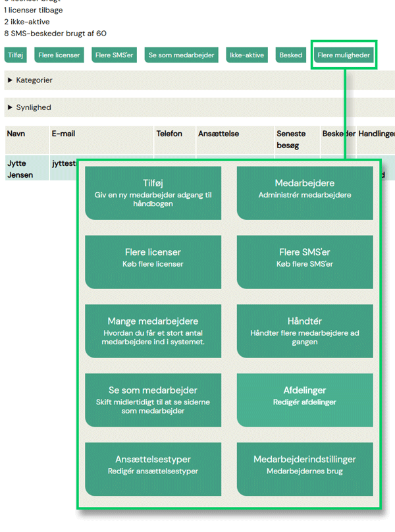Screen dimensions: 395x532
Task: Open the Afdelinger tile
Action: pyautogui.click(x=305, y=400)
